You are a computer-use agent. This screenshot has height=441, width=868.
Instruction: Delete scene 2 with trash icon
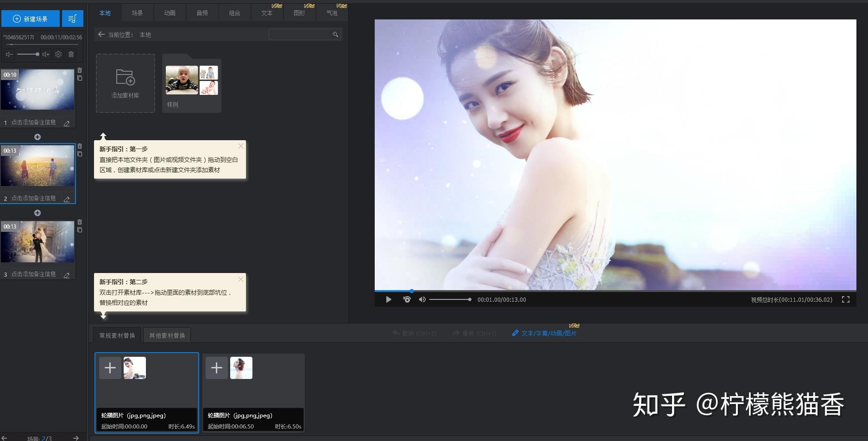[x=80, y=146]
